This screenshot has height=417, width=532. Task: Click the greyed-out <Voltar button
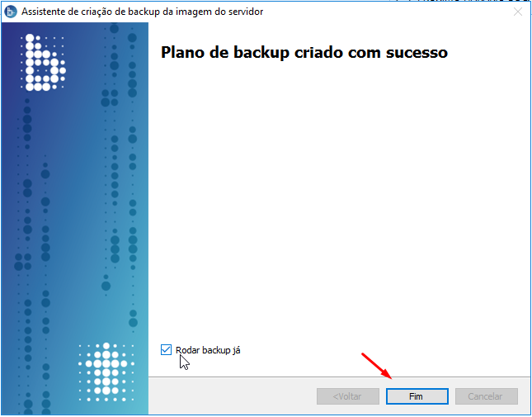[x=348, y=396]
